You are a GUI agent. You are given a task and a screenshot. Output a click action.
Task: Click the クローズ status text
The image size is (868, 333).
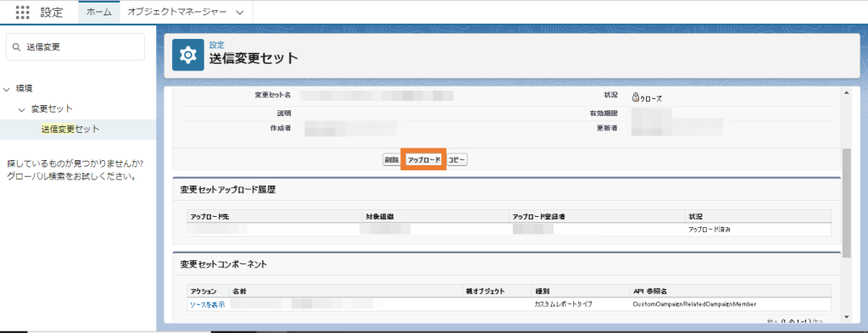click(651, 98)
